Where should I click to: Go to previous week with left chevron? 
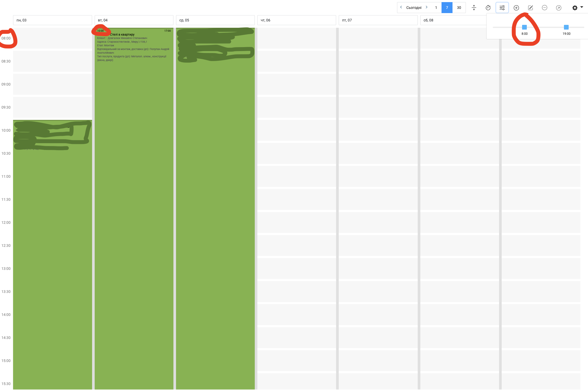401,7
